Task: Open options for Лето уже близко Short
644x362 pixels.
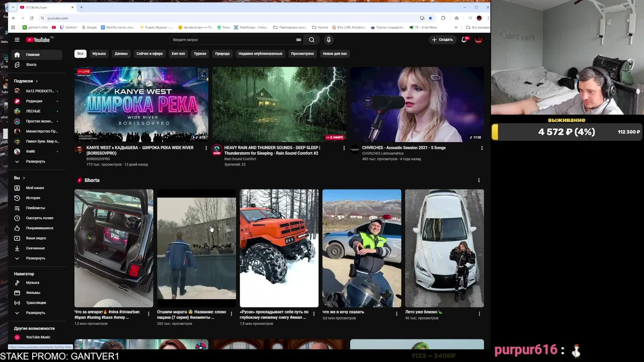Action: click(x=479, y=314)
